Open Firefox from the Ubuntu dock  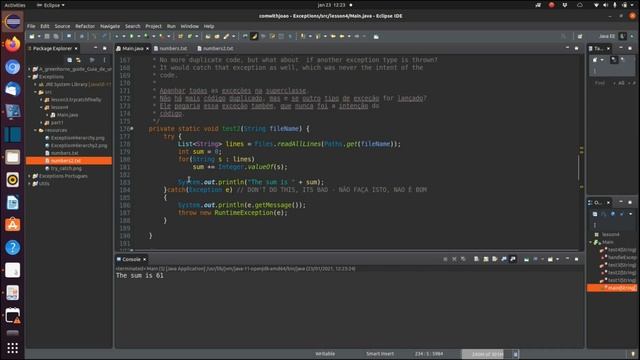[x=13, y=44]
